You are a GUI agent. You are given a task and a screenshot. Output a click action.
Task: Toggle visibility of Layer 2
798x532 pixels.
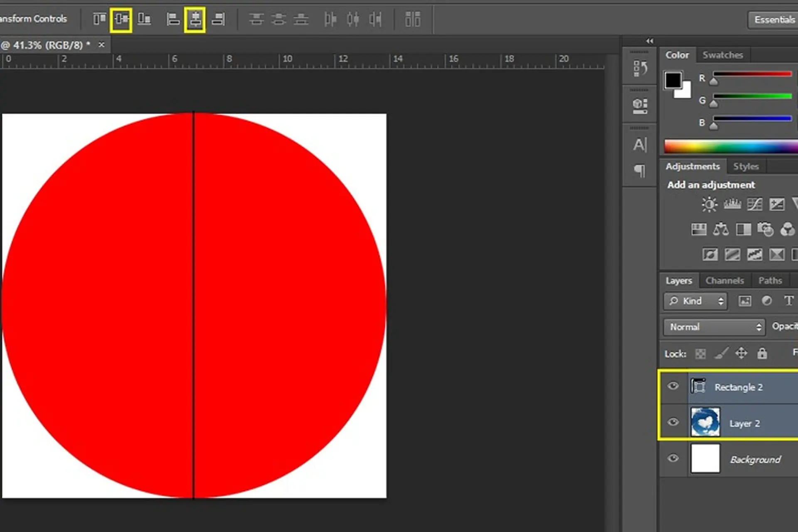pos(673,422)
